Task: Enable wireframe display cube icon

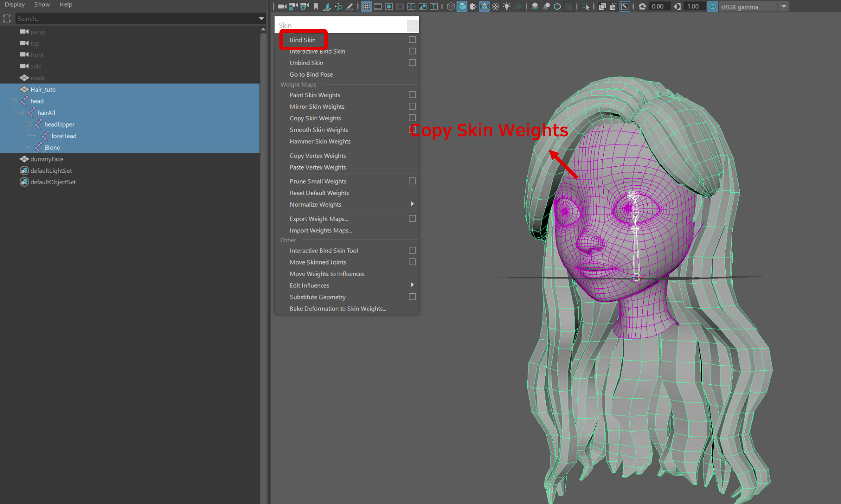Action: pos(450,6)
